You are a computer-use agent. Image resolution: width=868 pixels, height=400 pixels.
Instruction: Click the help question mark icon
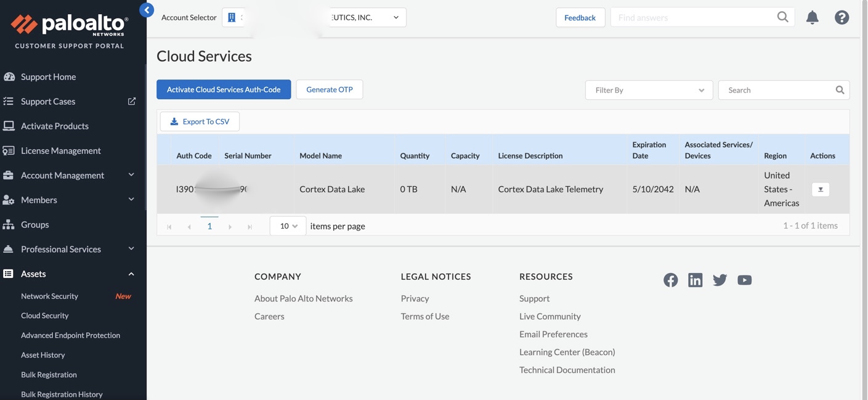click(842, 17)
